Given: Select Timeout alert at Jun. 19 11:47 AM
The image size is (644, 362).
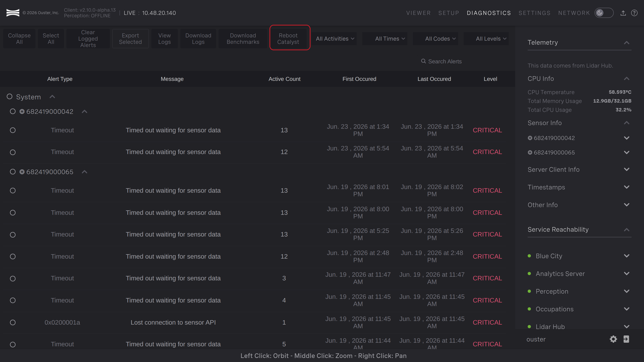Looking at the screenshot, I should (x=13, y=279).
